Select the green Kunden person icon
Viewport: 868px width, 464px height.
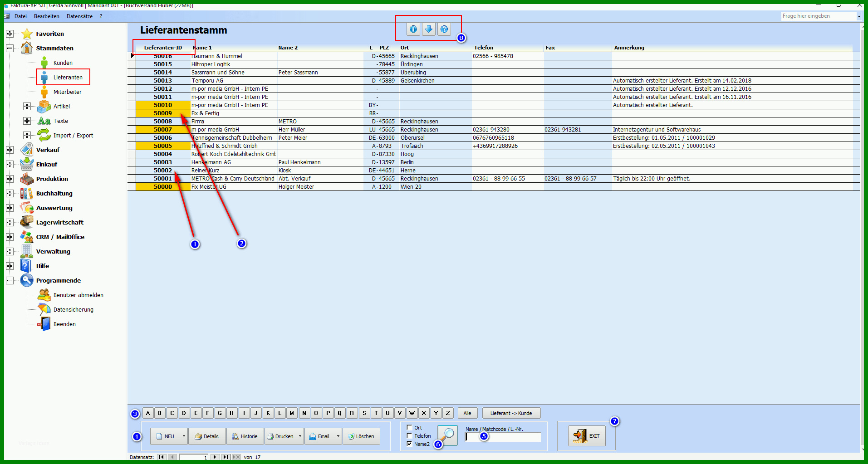tap(44, 63)
